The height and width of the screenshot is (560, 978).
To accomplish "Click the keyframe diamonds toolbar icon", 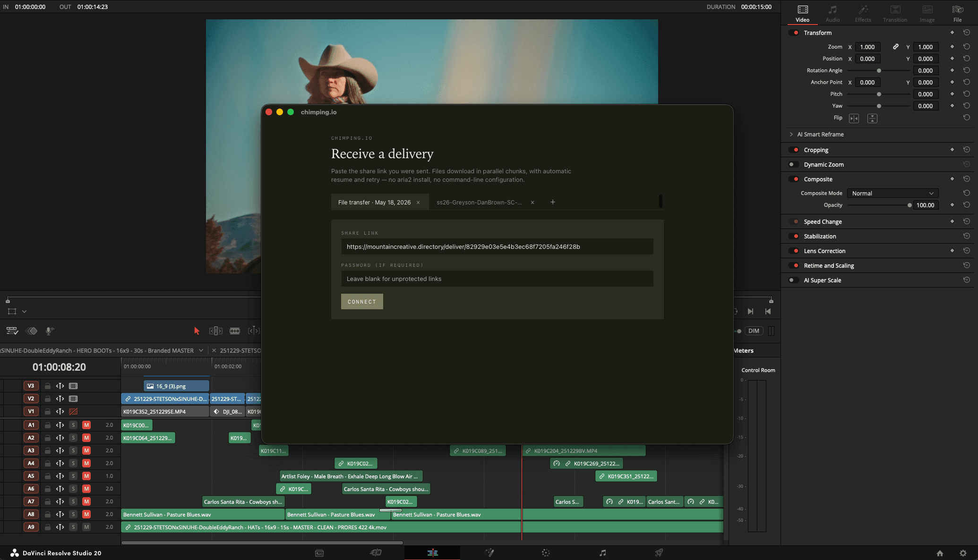I will (x=32, y=331).
